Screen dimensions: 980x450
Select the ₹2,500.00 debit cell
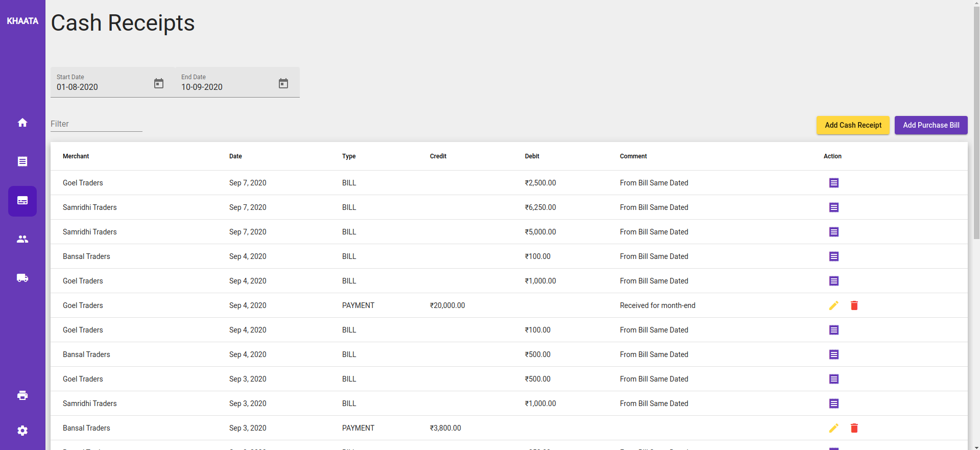click(x=540, y=183)
